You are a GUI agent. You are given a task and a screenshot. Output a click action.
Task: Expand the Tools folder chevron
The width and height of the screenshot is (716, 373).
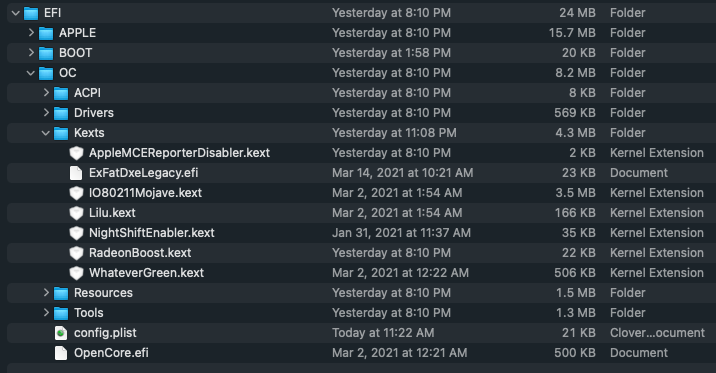[x=46, y=313]
